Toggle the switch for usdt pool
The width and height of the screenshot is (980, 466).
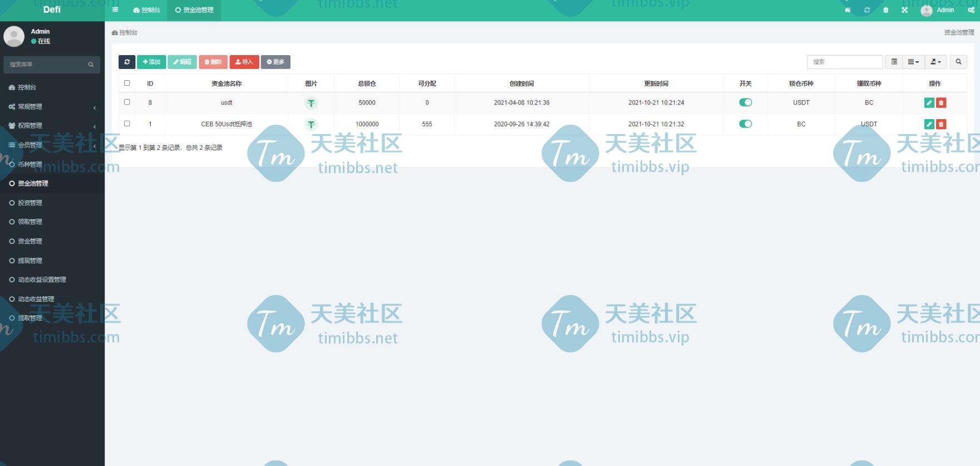tap(745, 102)
